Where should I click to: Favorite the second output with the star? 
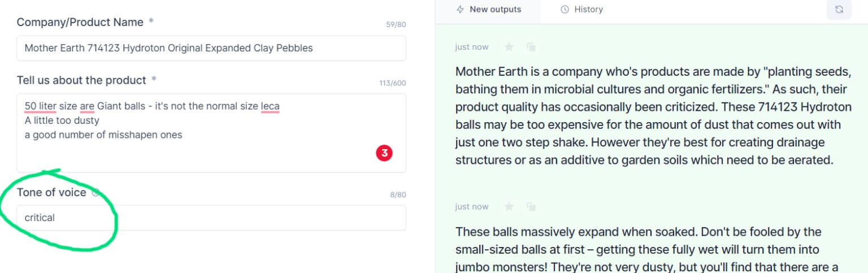point(509,207)
